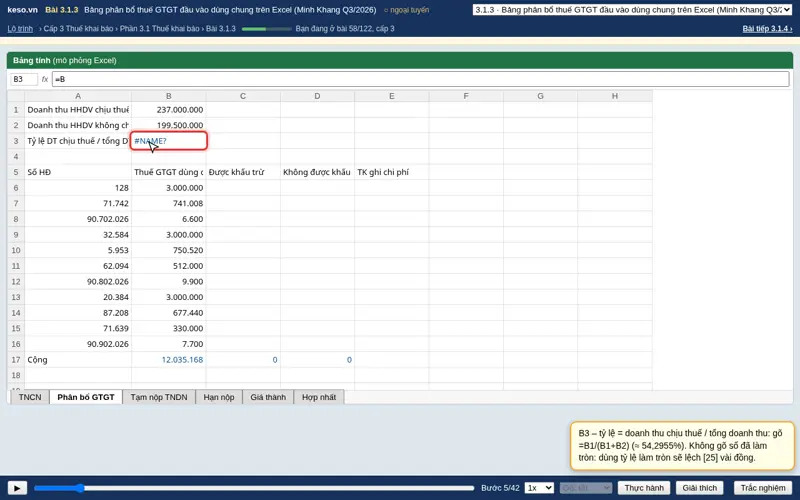
Task: Click the keso.vn site logo
Action: (x=22, y=10)
